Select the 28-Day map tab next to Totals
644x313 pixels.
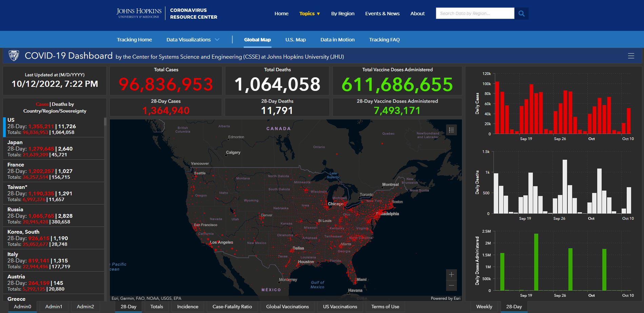[128, 307]
